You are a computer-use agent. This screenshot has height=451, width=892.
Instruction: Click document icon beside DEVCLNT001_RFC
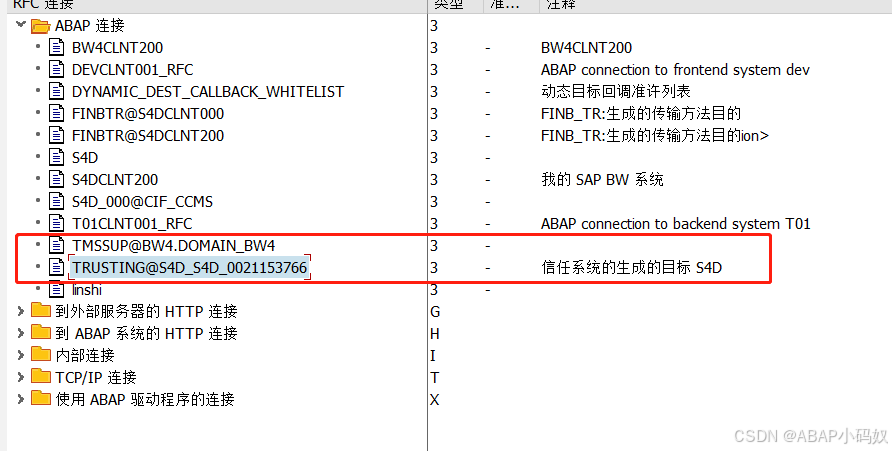click(56, 69)
